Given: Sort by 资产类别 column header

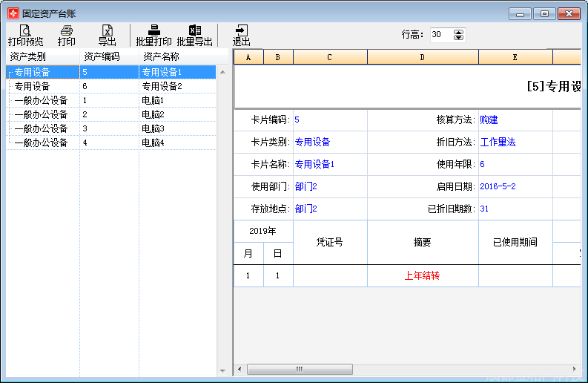Looking at the screenshot, I should [43, 56].
